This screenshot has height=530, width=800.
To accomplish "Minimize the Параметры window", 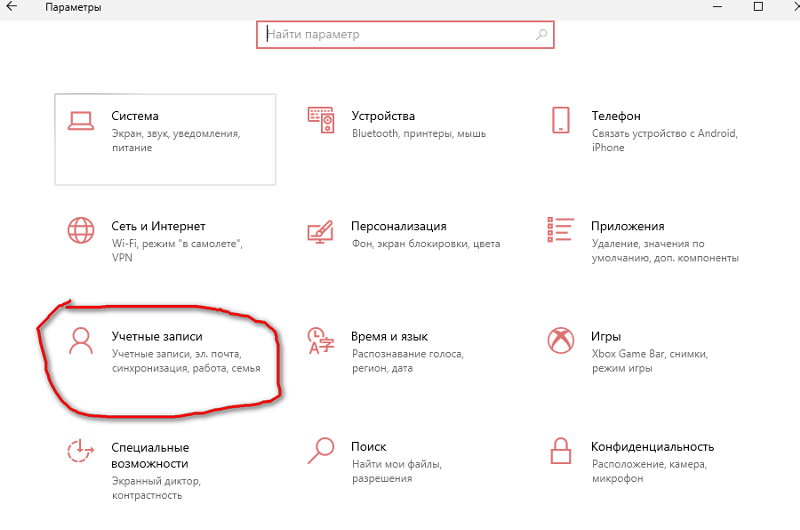I will click(x=717, y=7).
